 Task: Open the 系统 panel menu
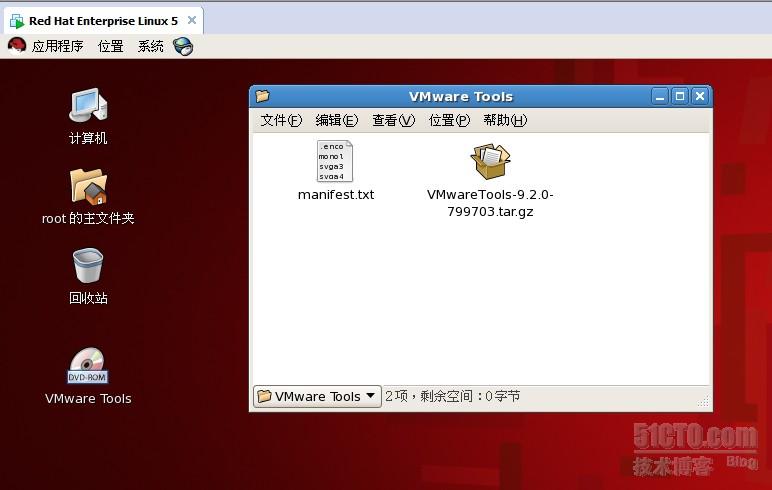pos(150,46)
